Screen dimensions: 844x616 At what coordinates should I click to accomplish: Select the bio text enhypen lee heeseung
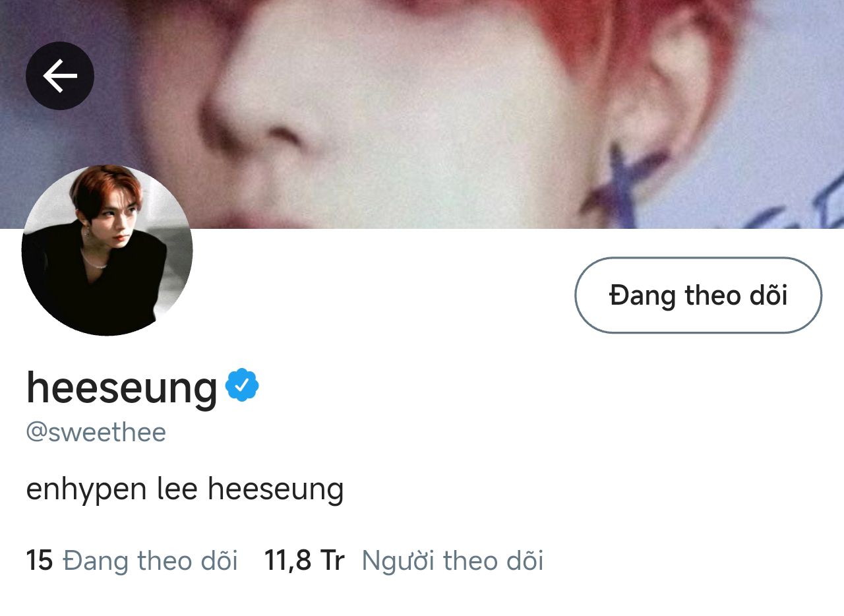tap(185, 489)
